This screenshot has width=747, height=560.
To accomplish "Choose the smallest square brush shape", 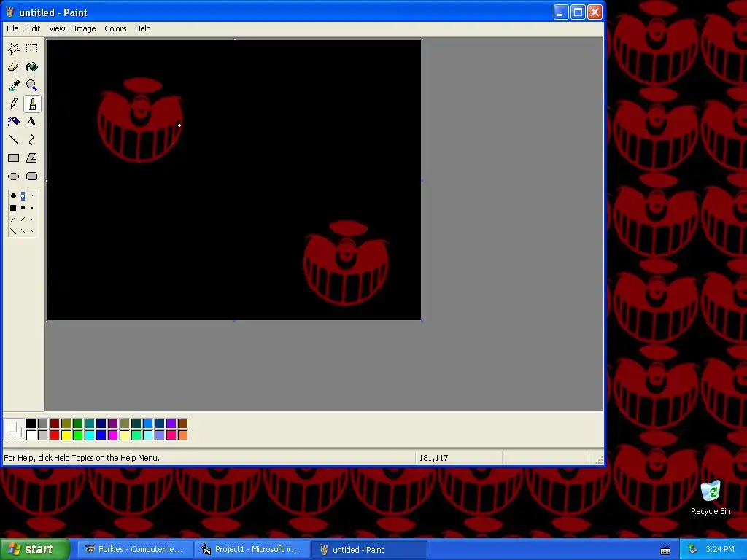I will click(32, 208).
